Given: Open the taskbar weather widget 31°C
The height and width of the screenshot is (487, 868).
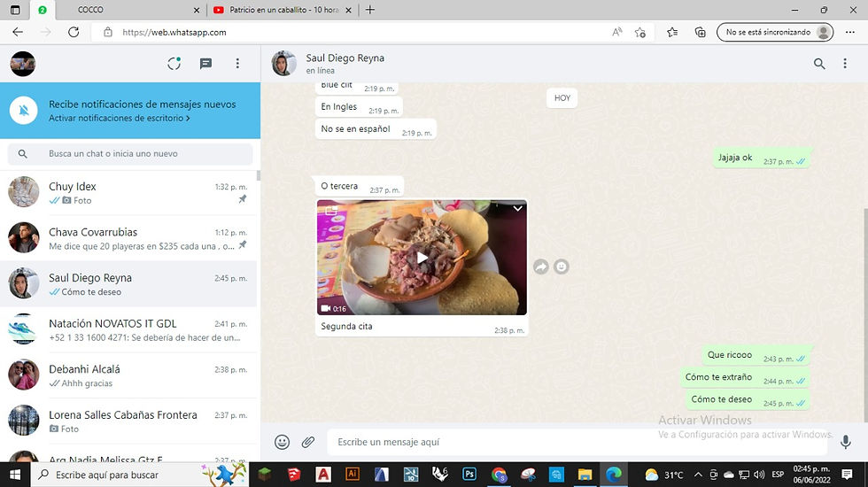Looking at the screenshot, I should click(663, 475).
